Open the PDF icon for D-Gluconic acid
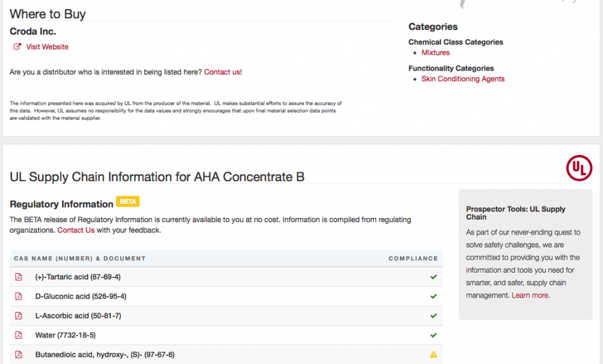 (x=18, y=296)
